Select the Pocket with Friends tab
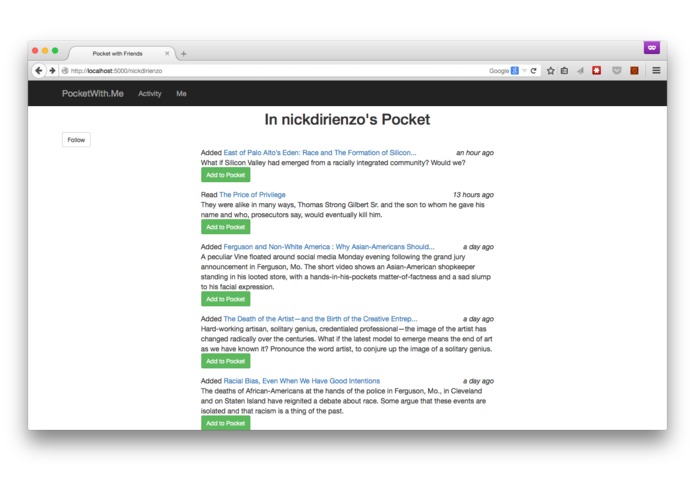Viewport: 695px width, 494px height. point(118,54)
